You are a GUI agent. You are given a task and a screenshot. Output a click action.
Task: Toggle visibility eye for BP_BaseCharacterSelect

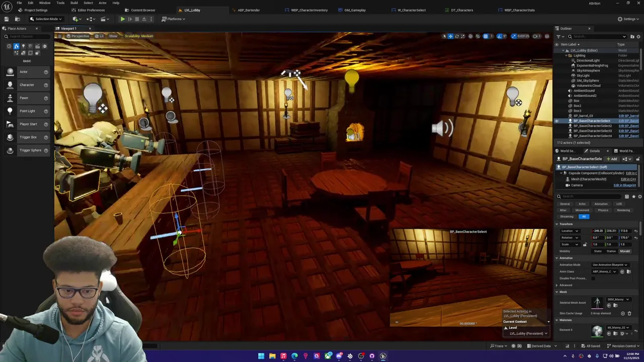pyautogui.click(x=556, y=121)
